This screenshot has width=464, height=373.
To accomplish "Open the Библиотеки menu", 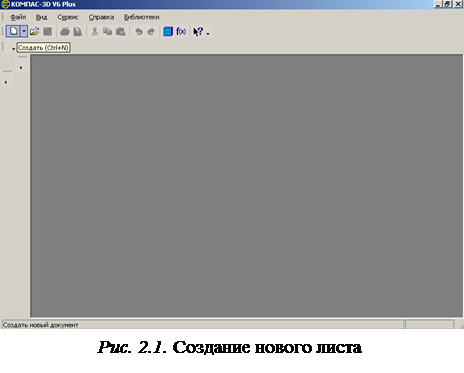I will 142,17.
